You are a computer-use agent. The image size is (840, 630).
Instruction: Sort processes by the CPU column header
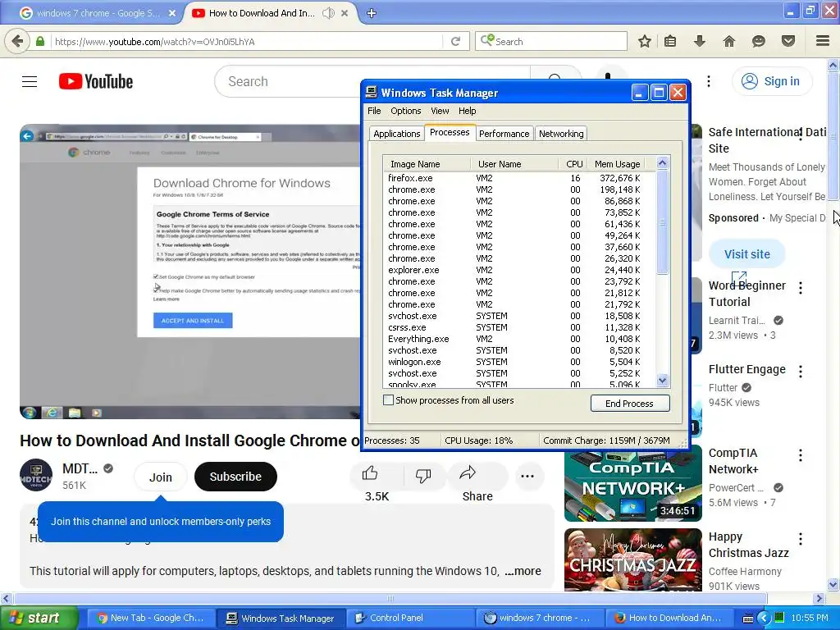(x=573, y=164)
